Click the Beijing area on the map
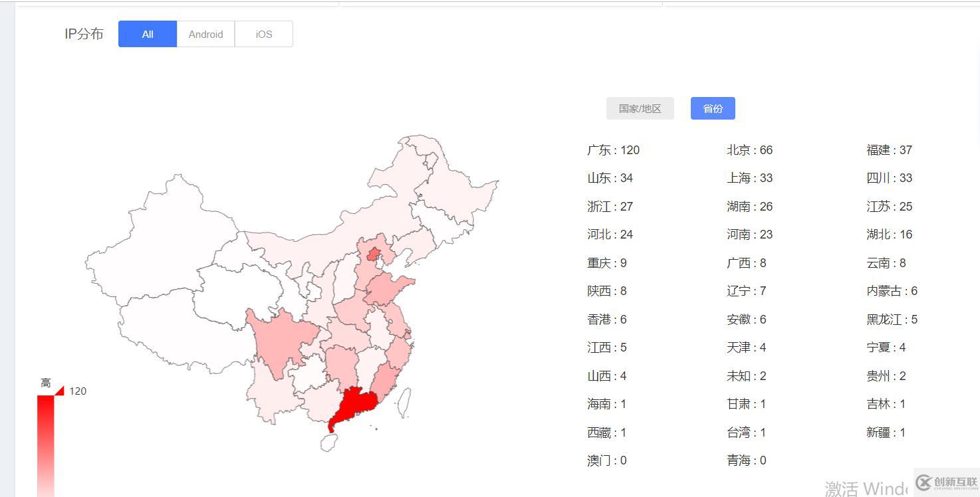 (x=374, y=254)
